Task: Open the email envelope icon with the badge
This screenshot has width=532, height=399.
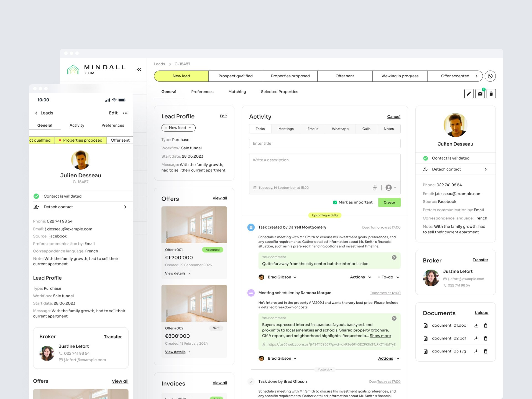Action: point(480,94)
